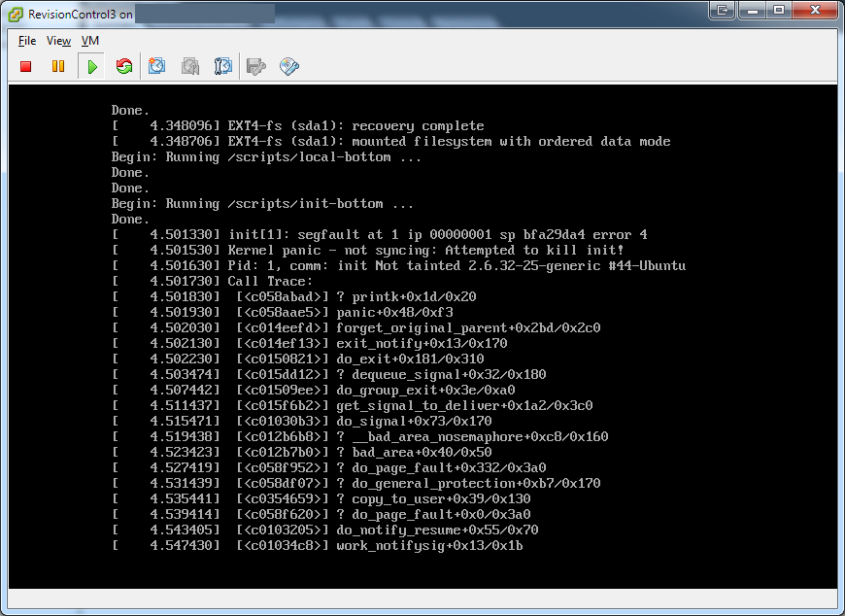Open the VM menu

89,41
